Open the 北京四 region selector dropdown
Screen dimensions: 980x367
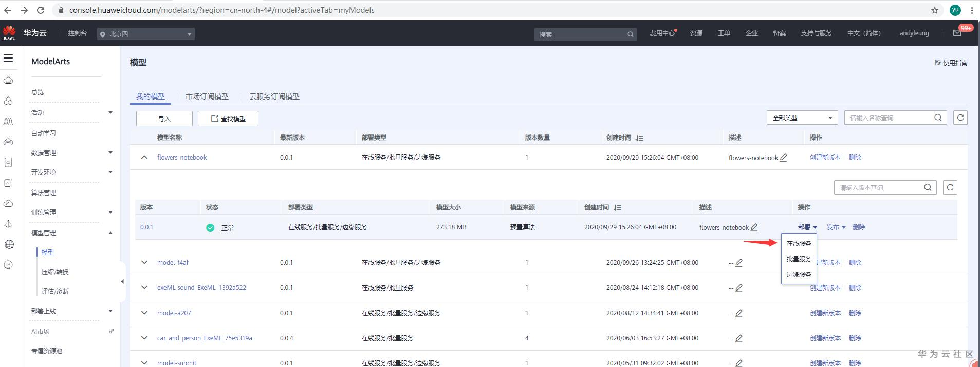tap(146, 34)
